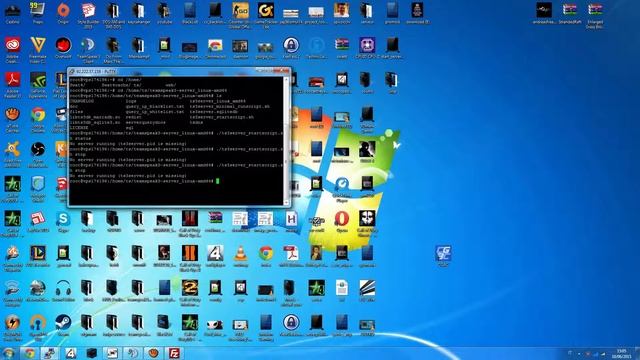Click at the green terminal cursor in PuTTY
This screenshot has height=360, width=640.
pos(218,181)
